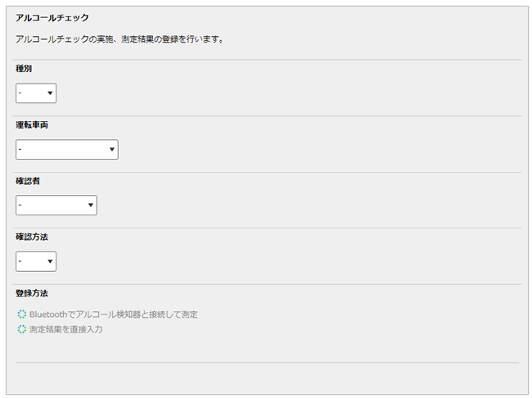Click the '測定結果を直接入力' option label text

(x=65, y=329)
